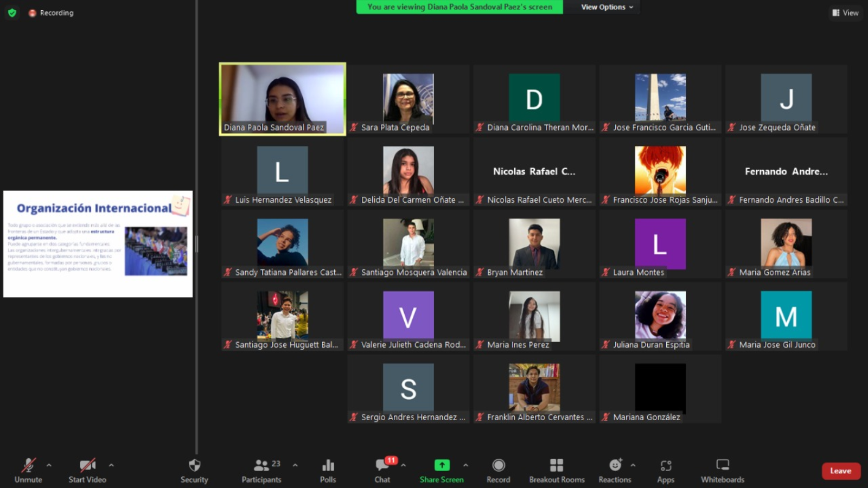
Task: Click muted mic icon beside Bryan Martinez
Action: point(480,272)
